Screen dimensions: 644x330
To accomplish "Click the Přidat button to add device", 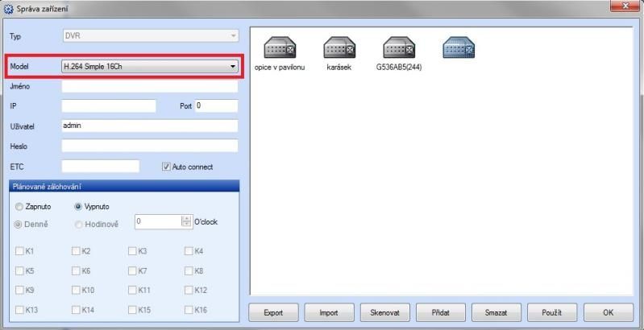I will point(441,311).
